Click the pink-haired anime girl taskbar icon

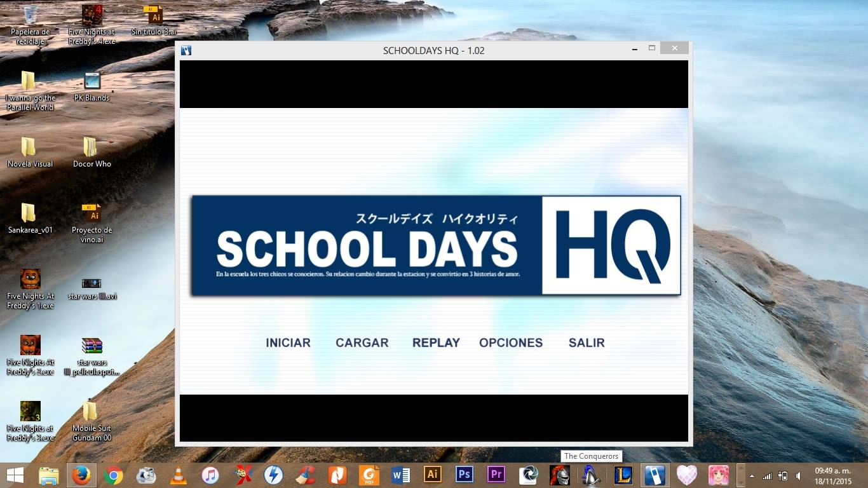[719, 475]
